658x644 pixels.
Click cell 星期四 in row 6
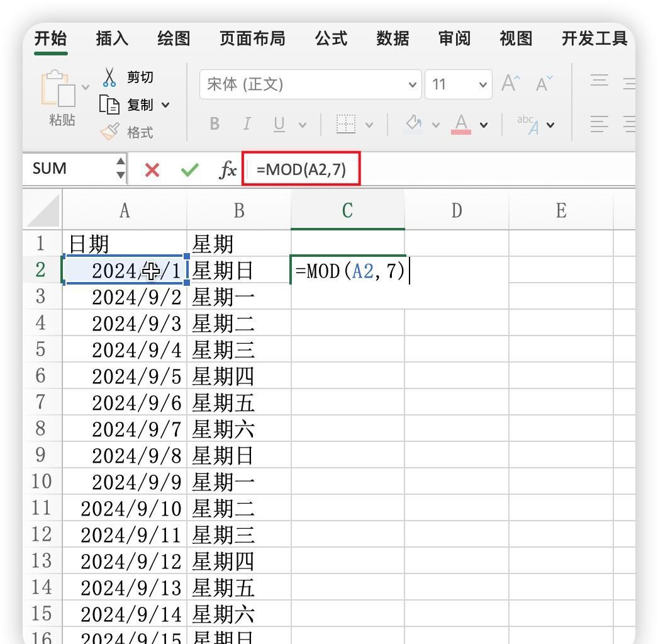click(x=239, y=376)
